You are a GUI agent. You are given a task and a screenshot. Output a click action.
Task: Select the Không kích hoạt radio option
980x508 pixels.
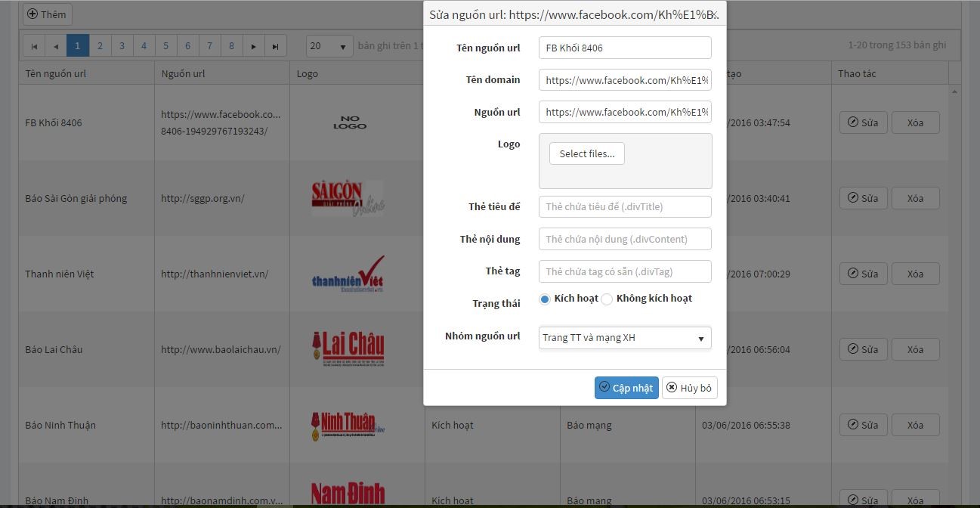[607, 299]
